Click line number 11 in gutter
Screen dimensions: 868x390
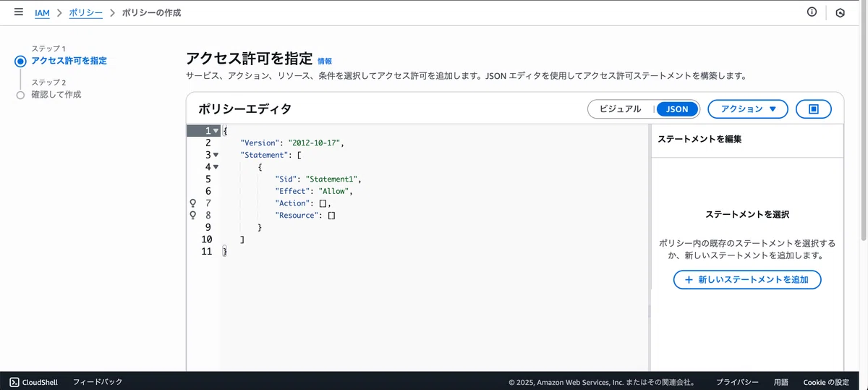[207, 251]
